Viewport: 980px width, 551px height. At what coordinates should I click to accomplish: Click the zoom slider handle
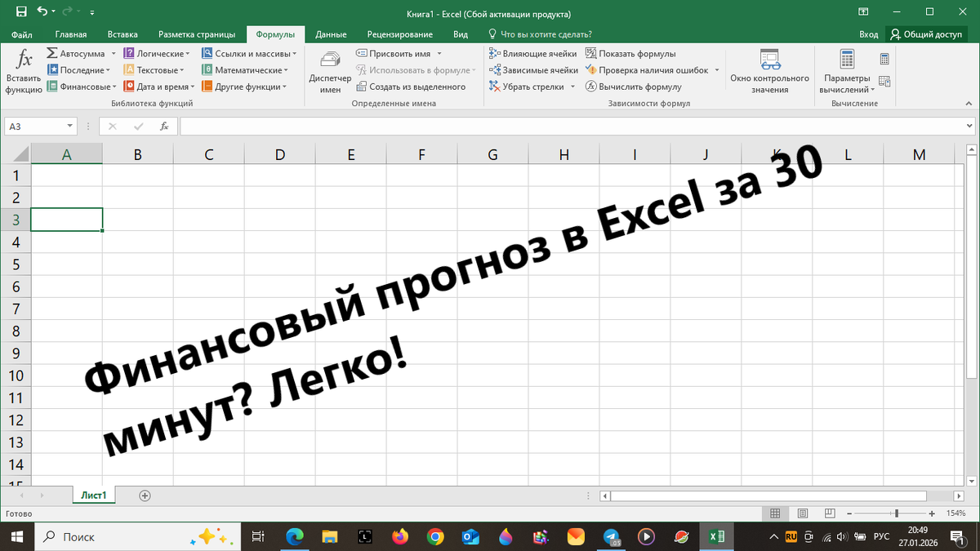coord(897,513)
